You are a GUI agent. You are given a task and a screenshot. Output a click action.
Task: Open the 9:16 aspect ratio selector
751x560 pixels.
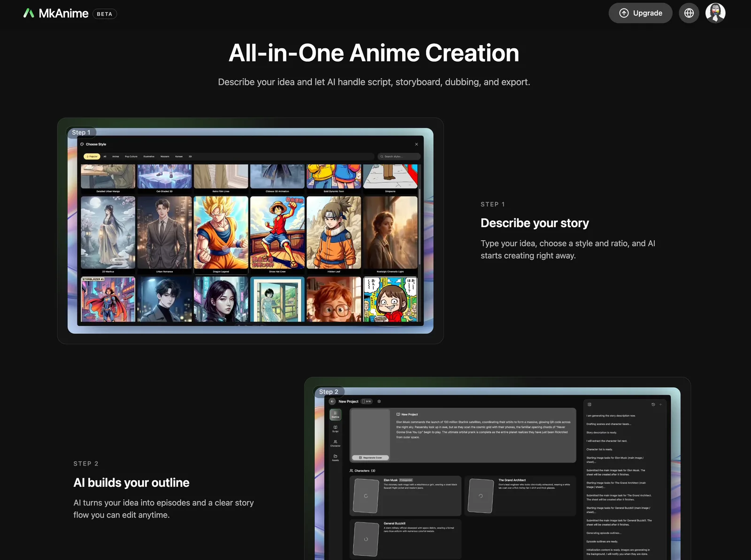click(x=367, y=401)
